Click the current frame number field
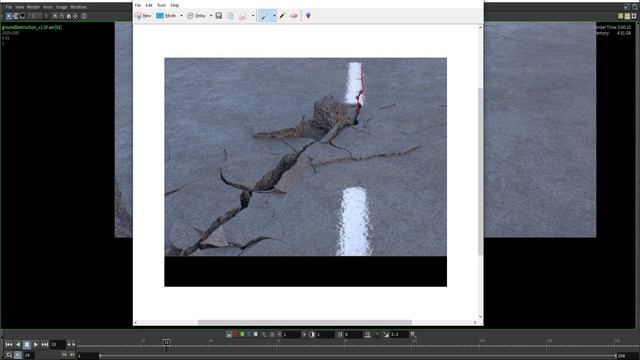The image size is (640, 360). pos(58,345)
